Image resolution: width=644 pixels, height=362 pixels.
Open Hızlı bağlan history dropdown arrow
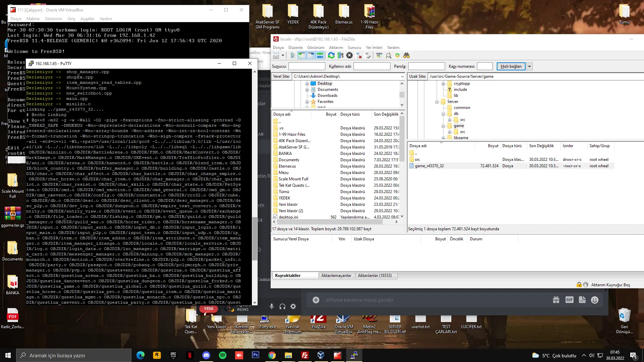click(530, 66)
